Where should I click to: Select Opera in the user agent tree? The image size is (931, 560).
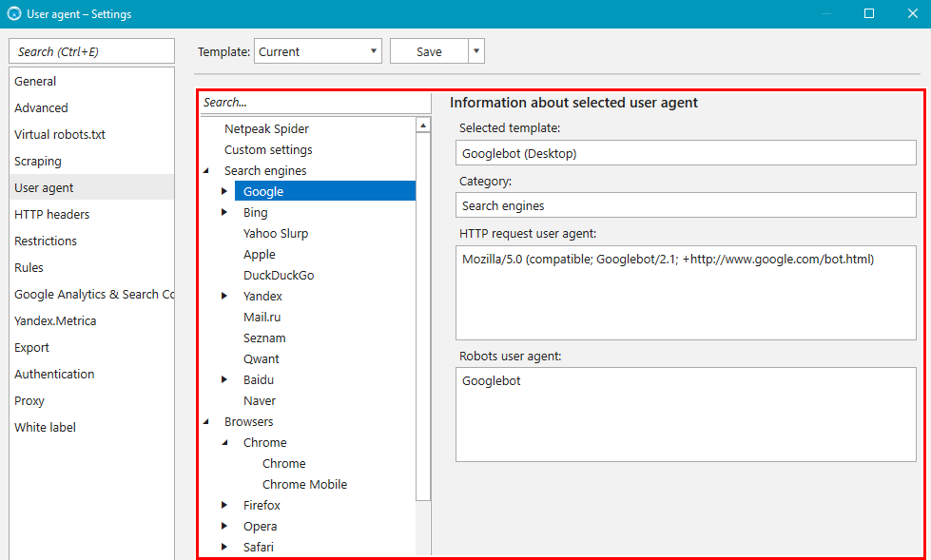(x=260, y=526)
